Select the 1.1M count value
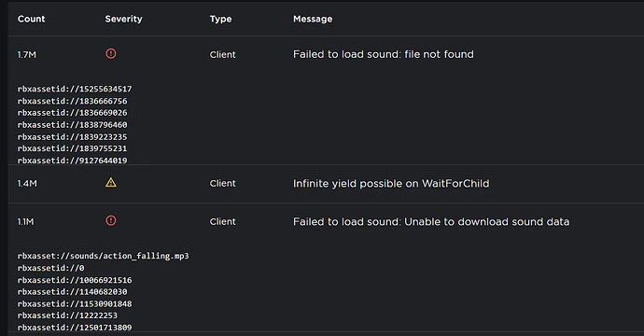644x336 pixels. (25, 222)
